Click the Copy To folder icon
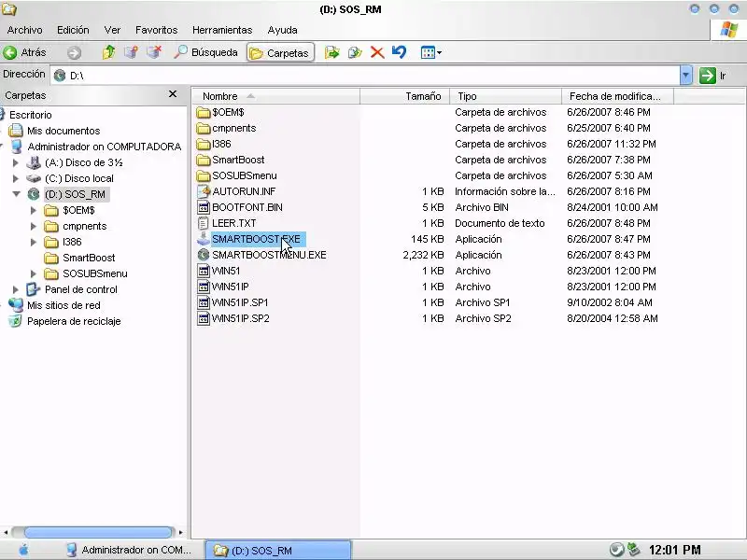This screenshot has height=560, width=747. (x=355, y=52)
